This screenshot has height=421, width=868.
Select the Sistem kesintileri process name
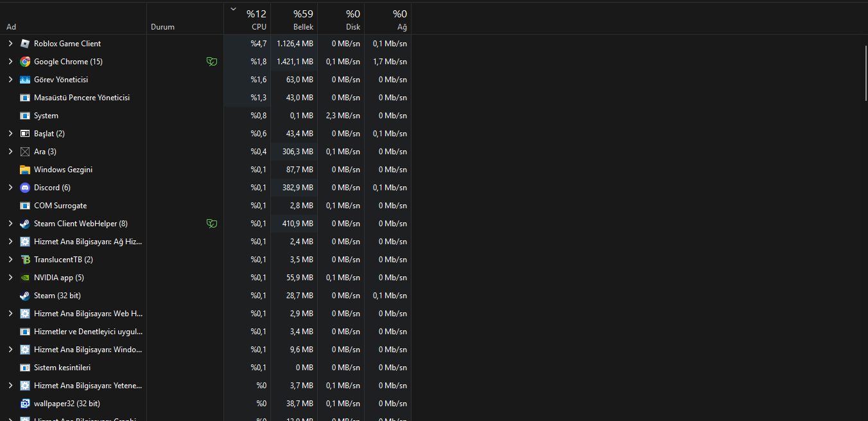pyautogui.click(x=62, y=368)
